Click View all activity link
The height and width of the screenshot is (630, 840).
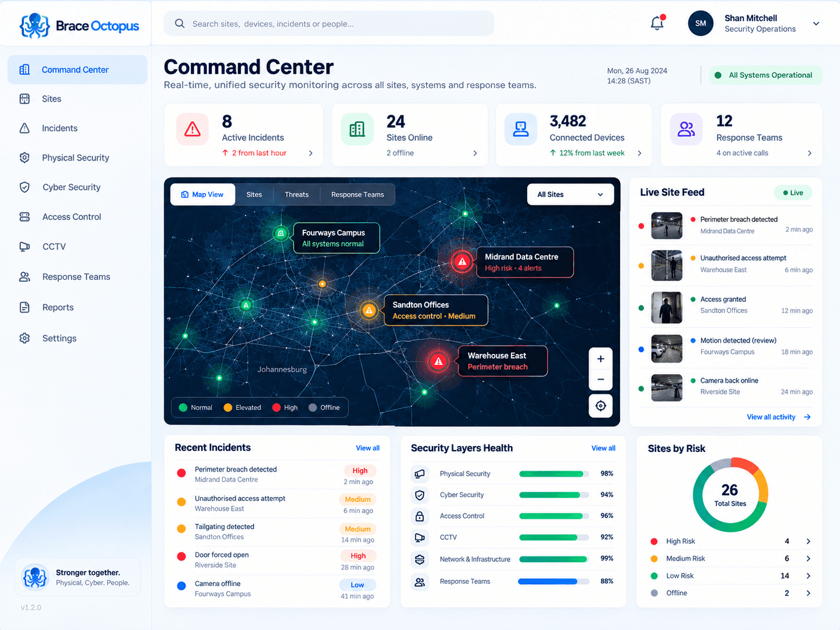click(779, 417)
